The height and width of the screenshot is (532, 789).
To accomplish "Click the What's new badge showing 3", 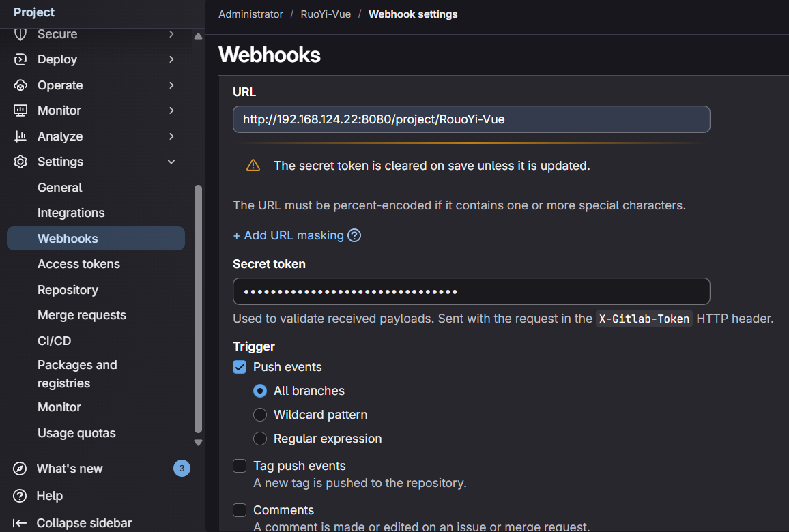I will [x=182, y=468].
